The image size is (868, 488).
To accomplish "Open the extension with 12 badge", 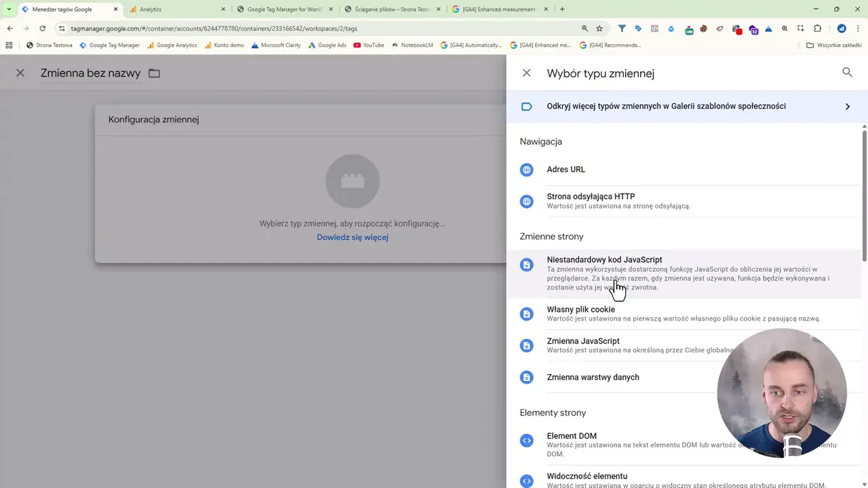I will pyautogui.click(x=753, y=29).
